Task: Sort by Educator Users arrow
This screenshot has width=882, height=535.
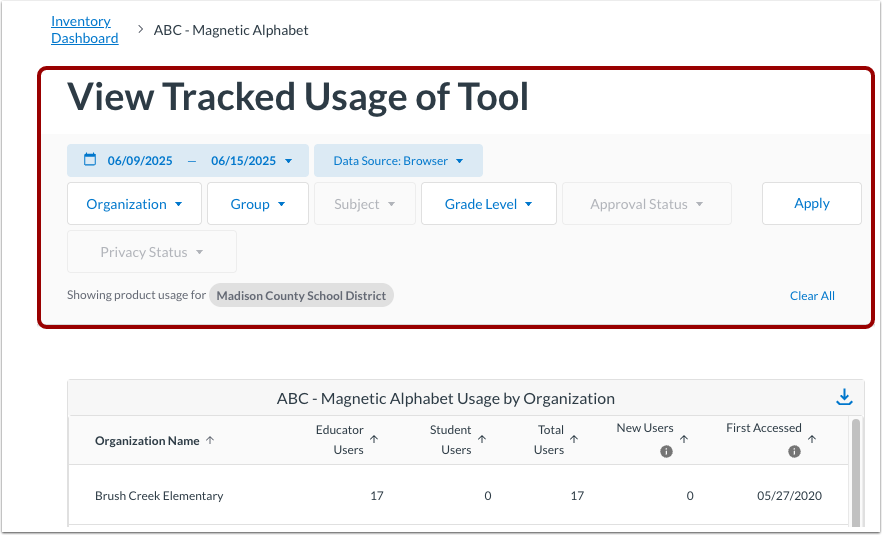Action: pos(374,439)
